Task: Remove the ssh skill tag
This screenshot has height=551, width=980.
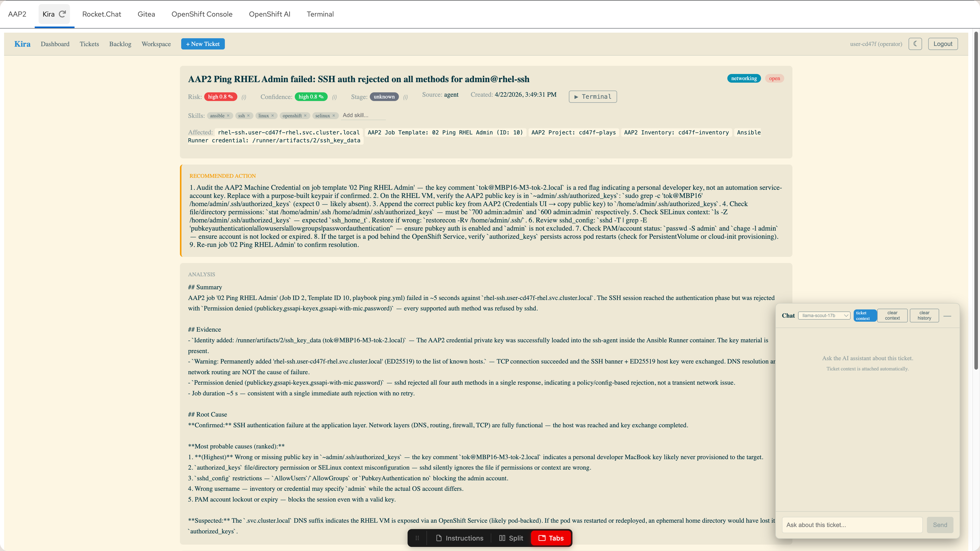Action: click(x=248, y=116)
